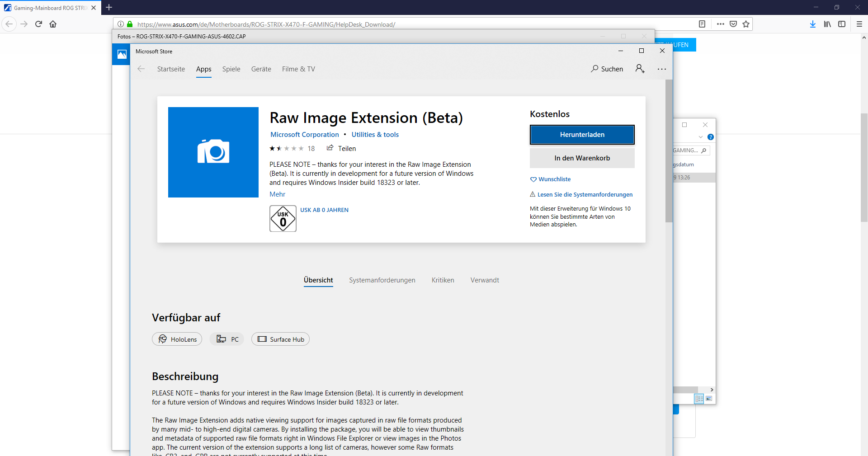This screenshot has width=868, height=456.
Task: Open Firefox page actions menu
Action: [x=721, y=24]
